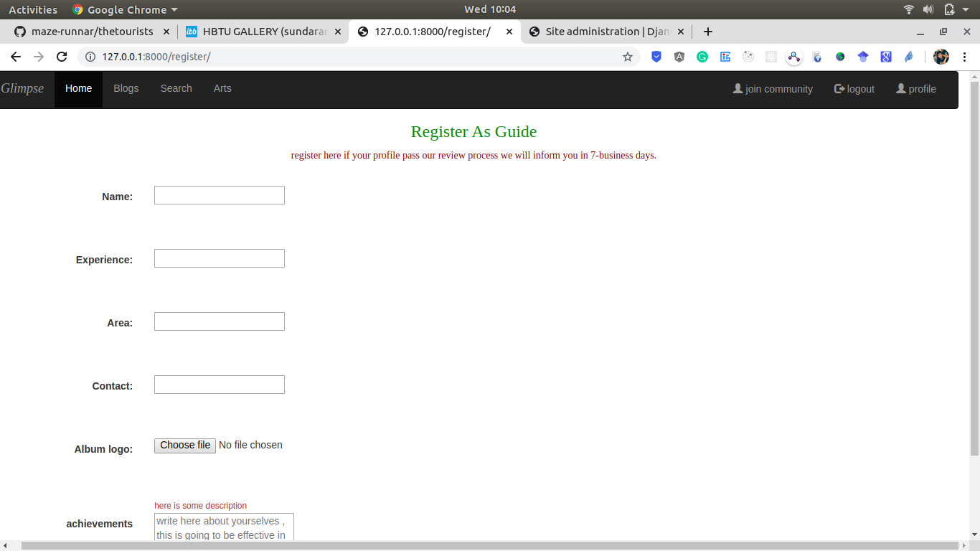Click the logout icon in the navbar
The image size is (980, 551).
(x=838, y=88)
